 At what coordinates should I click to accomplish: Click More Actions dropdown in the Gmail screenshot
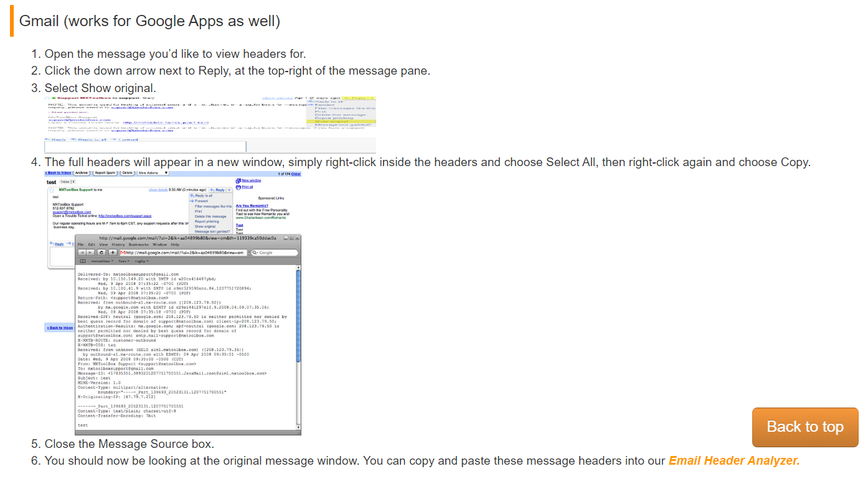pos(153,173)
